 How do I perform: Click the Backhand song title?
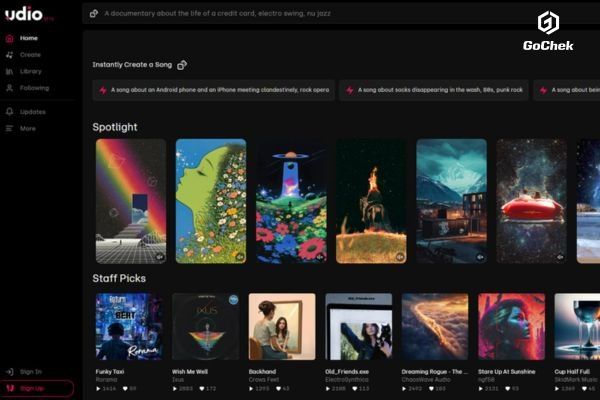pyautogui.click(x=262, y=372)
